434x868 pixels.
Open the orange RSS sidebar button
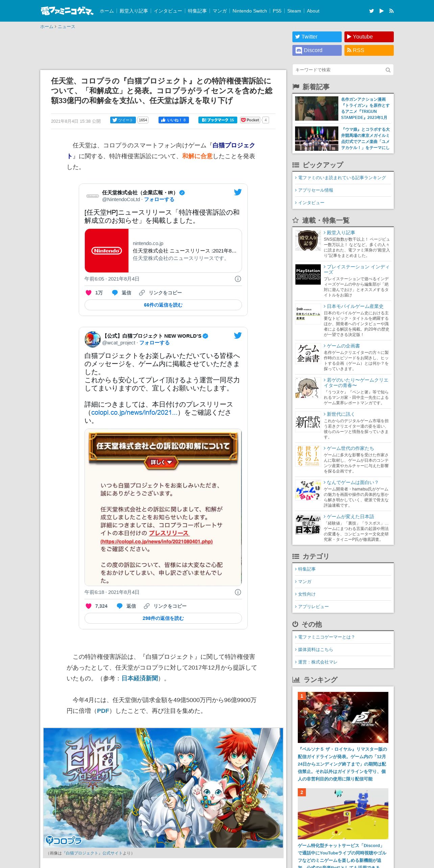(369, 50)
